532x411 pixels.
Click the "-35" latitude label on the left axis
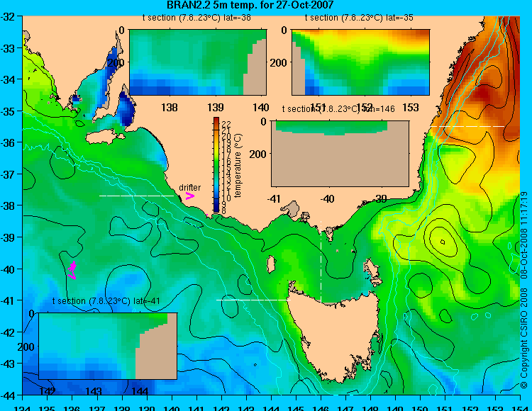click(8, 111)
